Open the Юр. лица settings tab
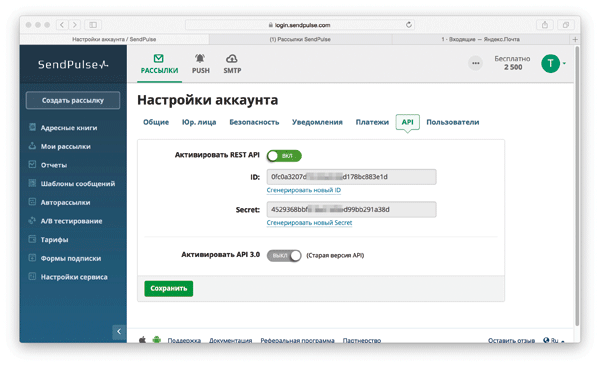The height and width of the screenshot is (366, 600). tap(199, 122)
